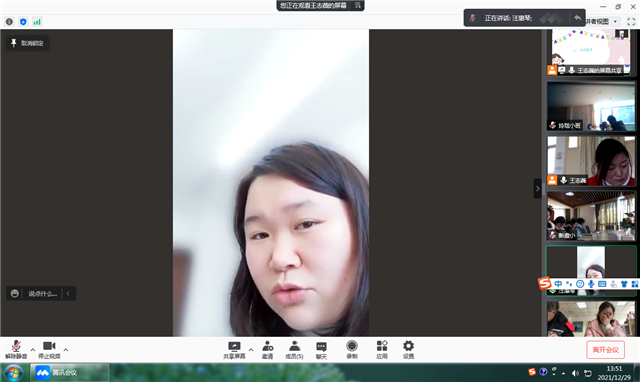Check network signal strength icon

37,22
